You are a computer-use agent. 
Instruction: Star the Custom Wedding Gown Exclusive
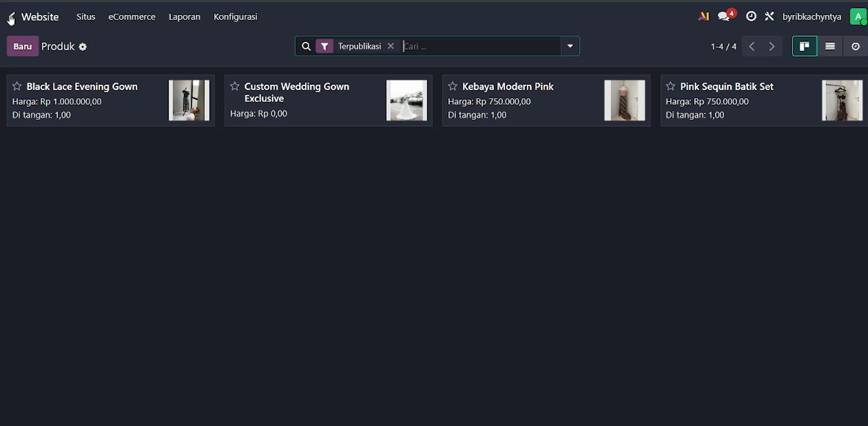[x=235, y=86]
